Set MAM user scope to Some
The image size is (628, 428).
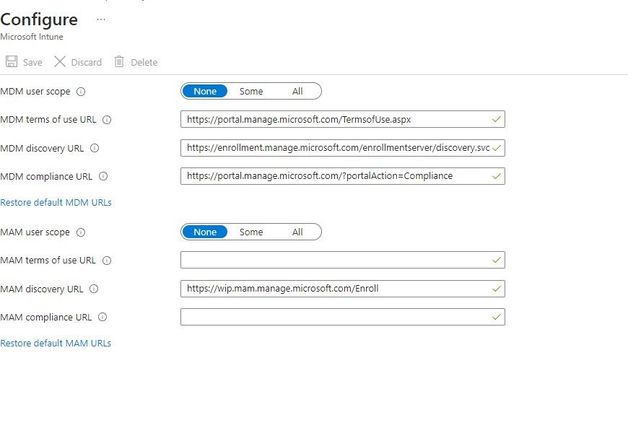(251, 232)
